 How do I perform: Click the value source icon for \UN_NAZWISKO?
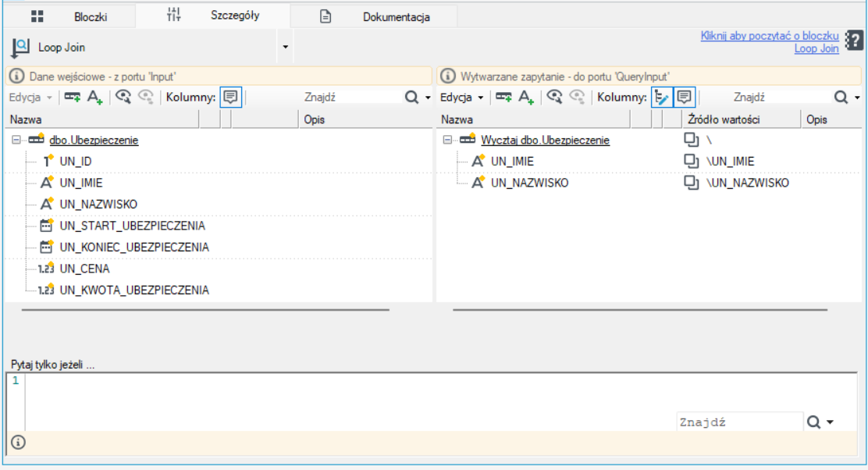pos(691,183)
